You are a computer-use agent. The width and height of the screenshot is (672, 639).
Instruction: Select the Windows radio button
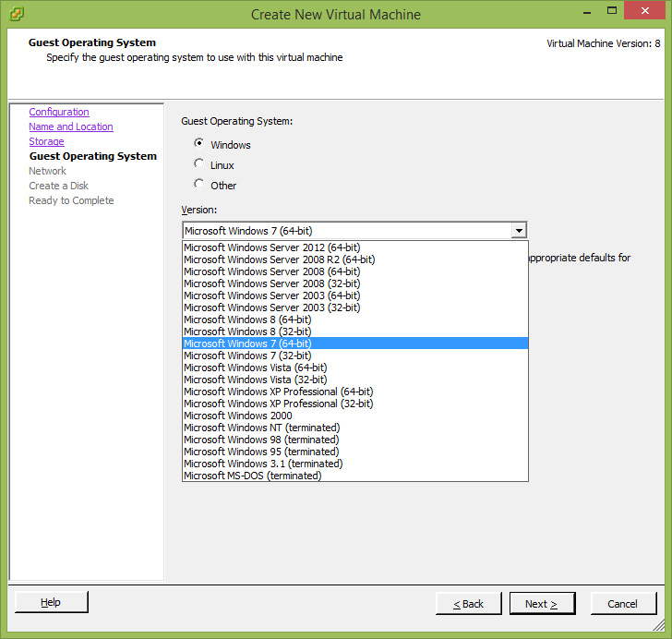(x=198, y=143)
